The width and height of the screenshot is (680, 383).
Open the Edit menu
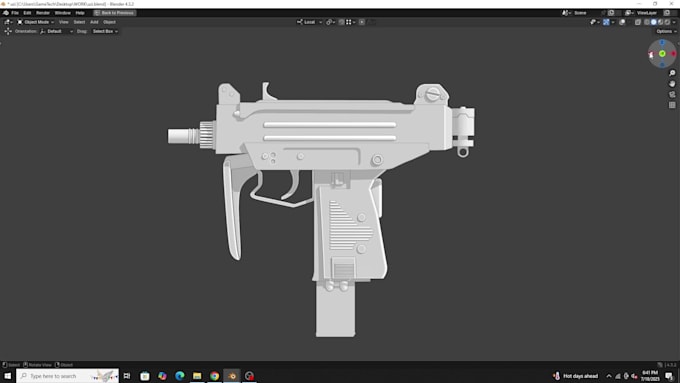[x=27, y=13]
